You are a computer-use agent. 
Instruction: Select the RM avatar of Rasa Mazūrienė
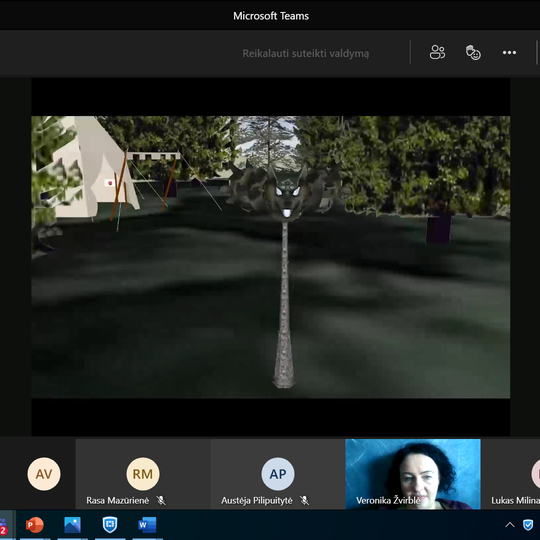(143, 474)
